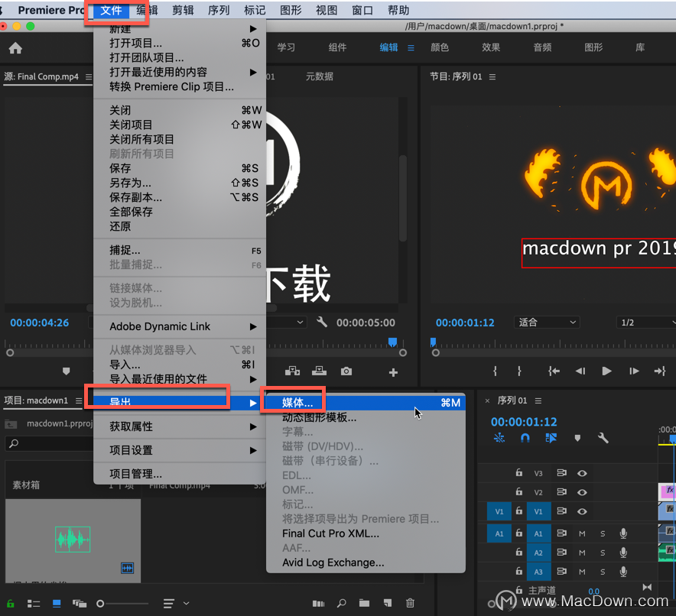This screenshot has width=676, height=616.
Task: Open sort icons menu in Project panel
Action: (175, 604)
